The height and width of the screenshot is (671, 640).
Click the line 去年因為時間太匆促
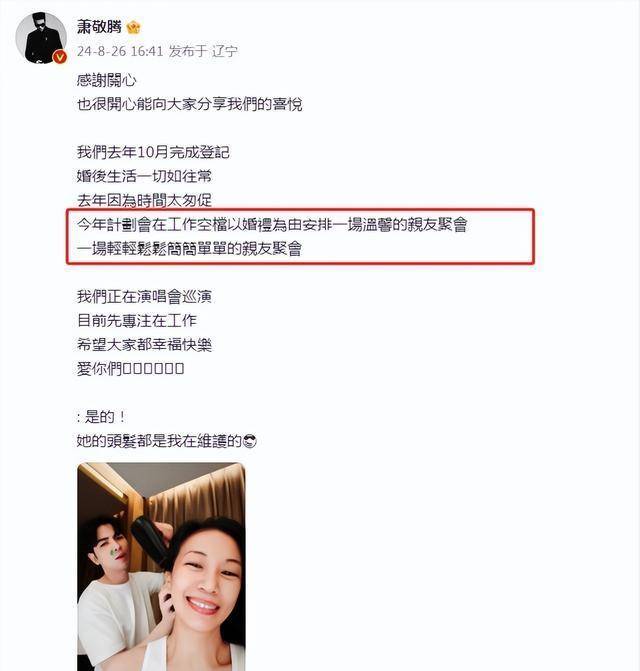(144, 200)
